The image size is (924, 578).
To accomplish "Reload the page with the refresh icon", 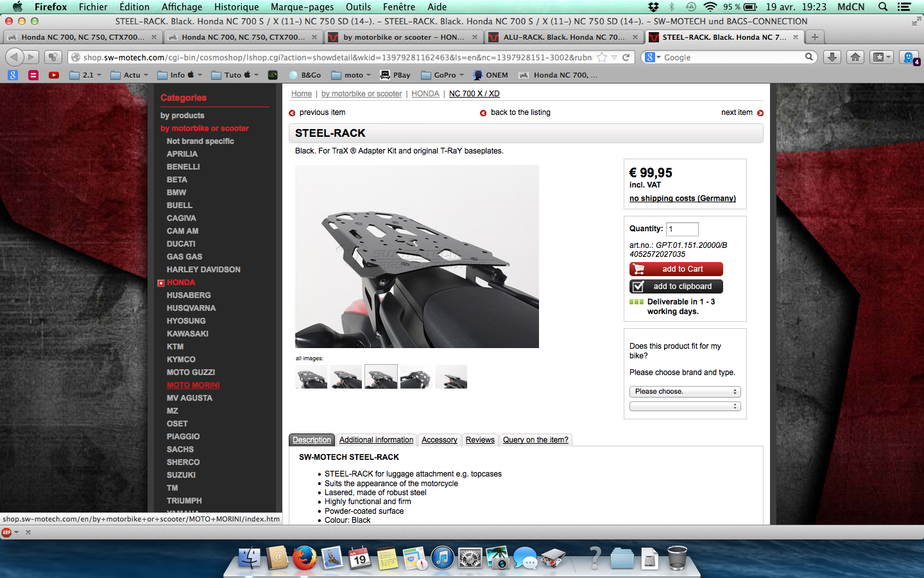I will (626, 57).
